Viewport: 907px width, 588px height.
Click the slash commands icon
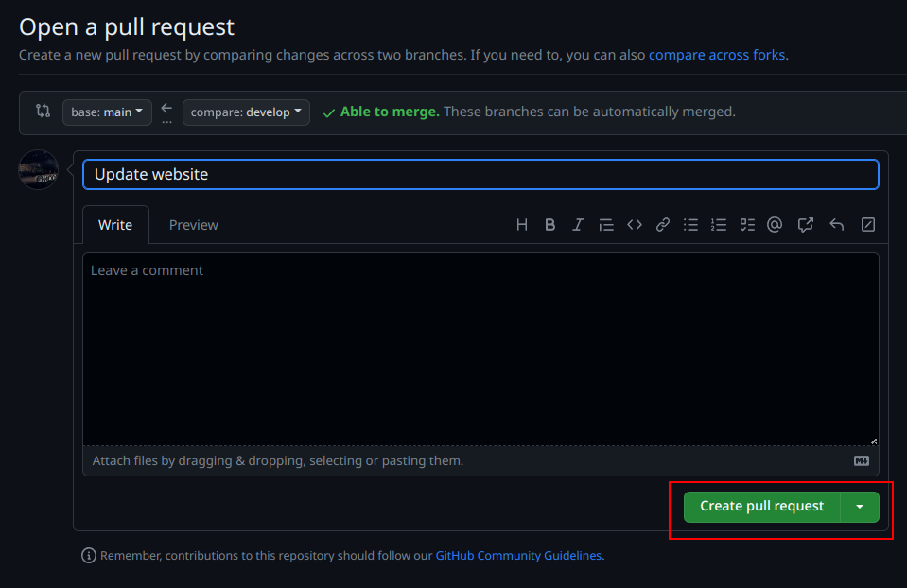click(867, 225)
